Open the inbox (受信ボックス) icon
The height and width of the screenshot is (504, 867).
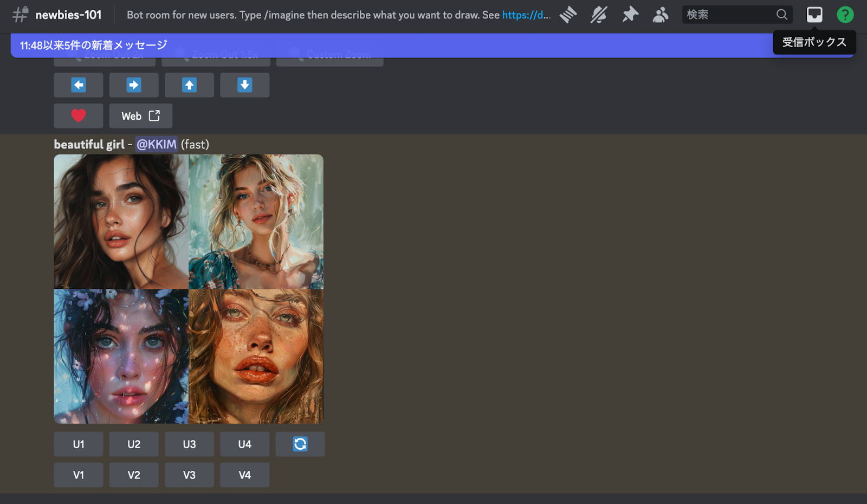coord(814,15)
